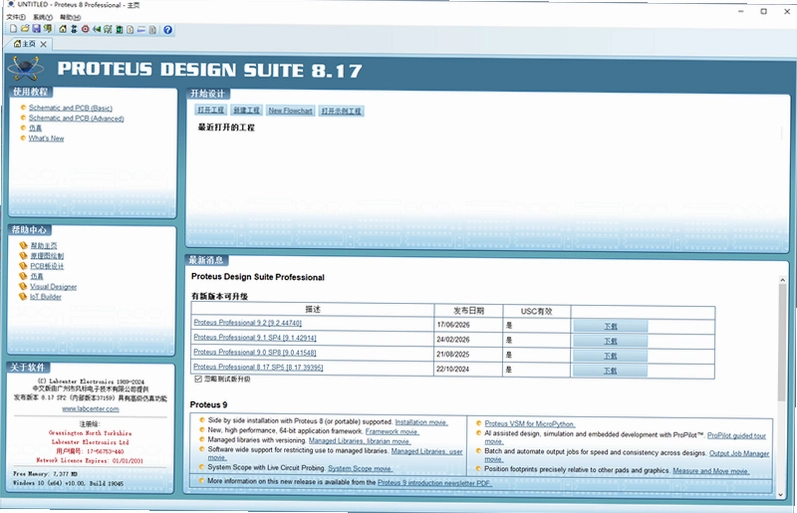This screenshot has width=797, height=513.
Task: Open Proteus 9 introduction newsletter PDF link
Action: point(435,483)
